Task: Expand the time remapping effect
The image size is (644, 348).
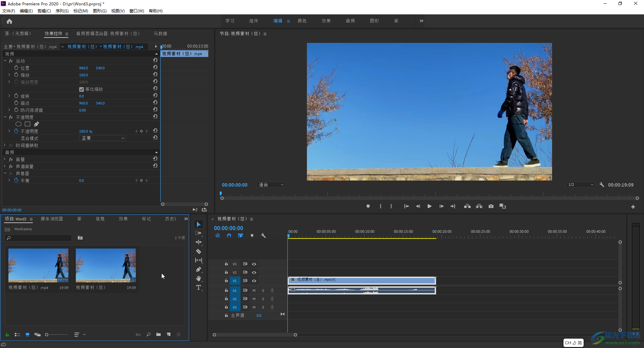Action: 5,145
